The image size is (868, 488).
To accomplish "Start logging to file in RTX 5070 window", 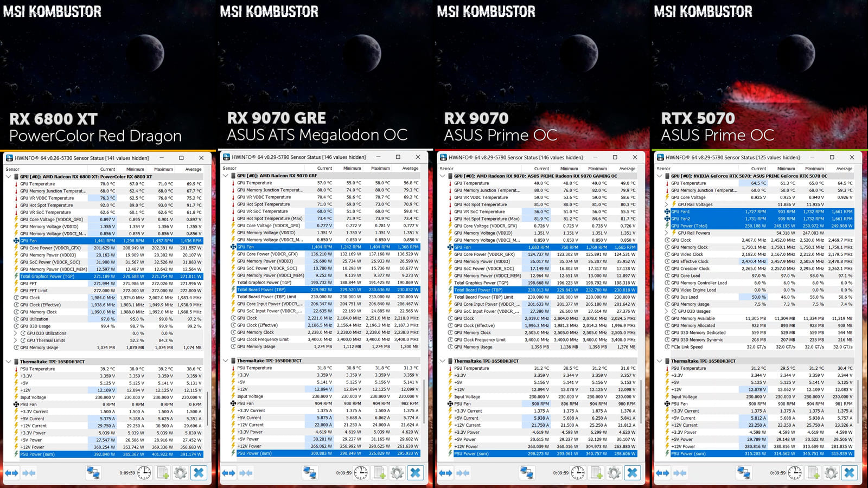I will [x=813, y=473].
